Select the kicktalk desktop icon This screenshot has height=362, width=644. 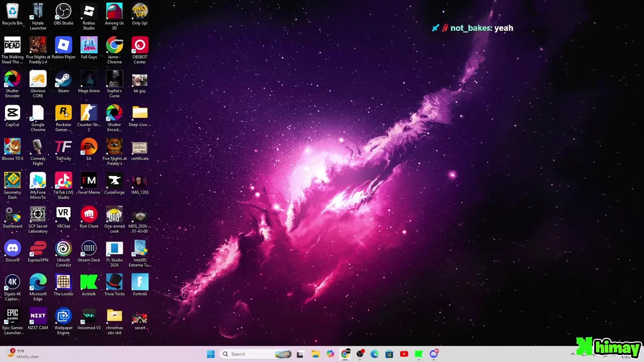coord(89,284)
